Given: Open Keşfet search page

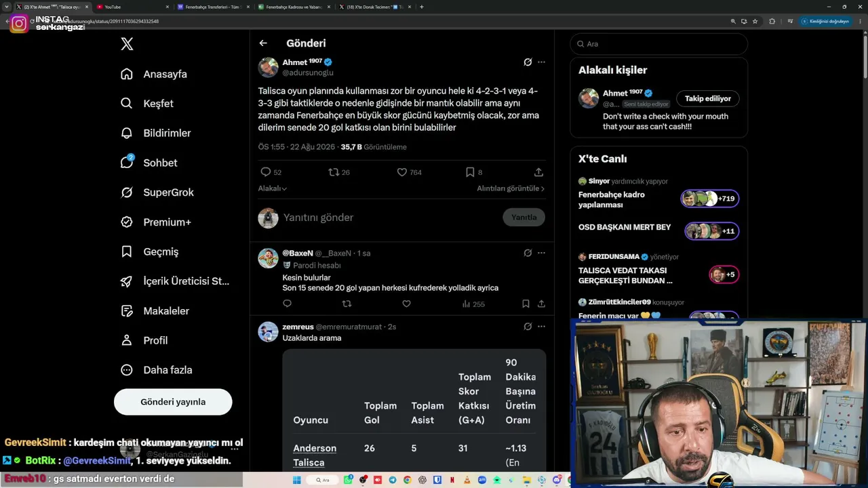Looking at the screenshot, I should 147,104.
